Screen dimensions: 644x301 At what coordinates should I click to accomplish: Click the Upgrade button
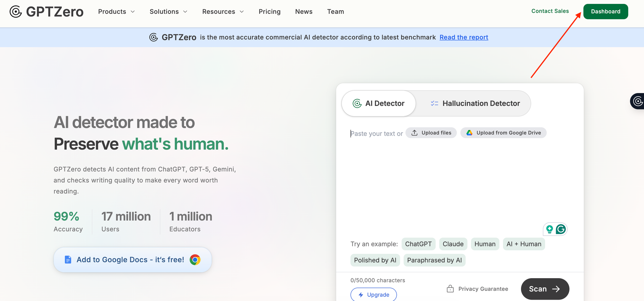(x=374, y=295)
